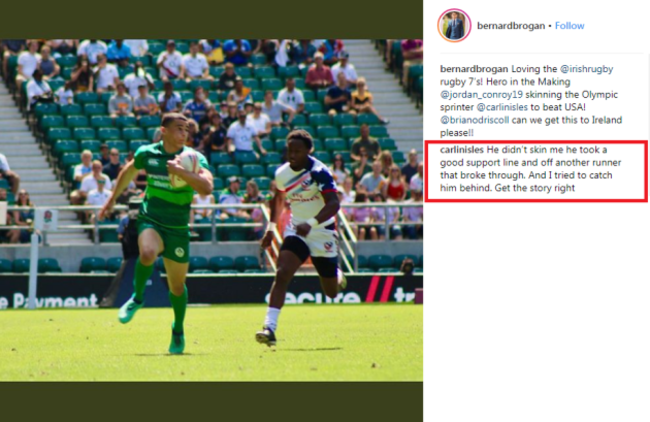650x422 pixels.
Task: Click the England rose flag on corner post
Action: point(46,220)
